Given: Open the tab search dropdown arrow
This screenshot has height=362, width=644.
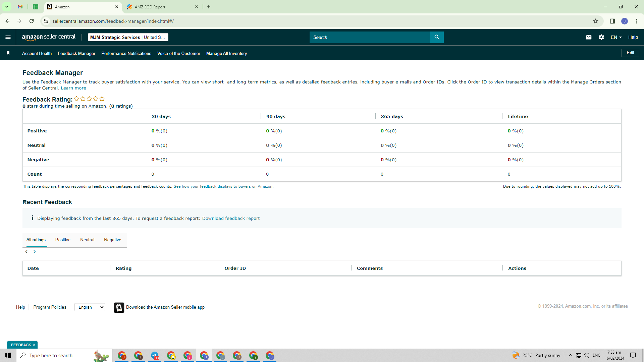Looking at the screenshot, I should [6, 7].
